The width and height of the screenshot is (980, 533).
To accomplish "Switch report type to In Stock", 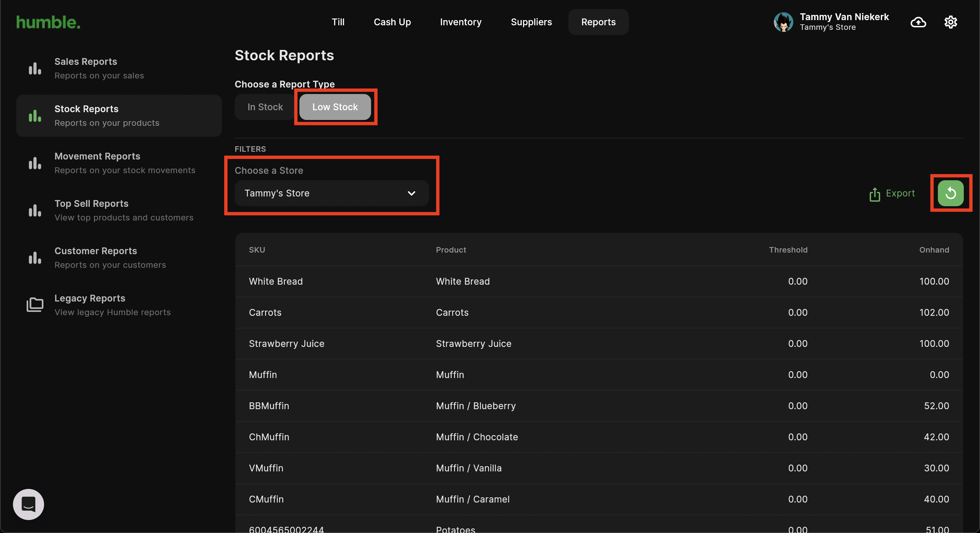I will point(265,107).
